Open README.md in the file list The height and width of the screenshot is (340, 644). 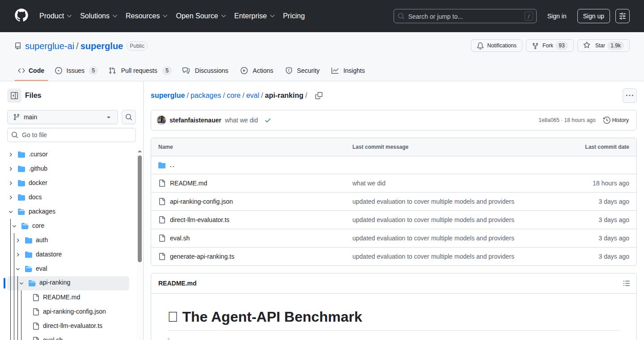click(x=188, y=183)
